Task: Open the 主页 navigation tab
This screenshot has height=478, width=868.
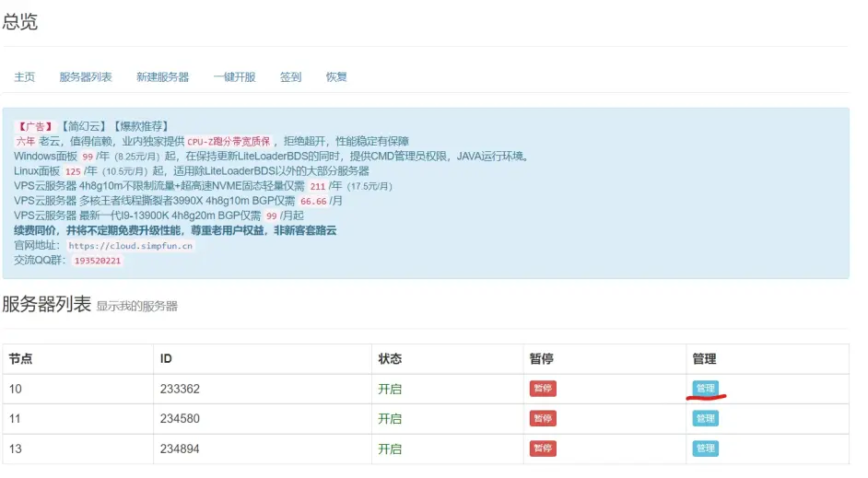Action: pyautogui.click(x=24, y=77)
